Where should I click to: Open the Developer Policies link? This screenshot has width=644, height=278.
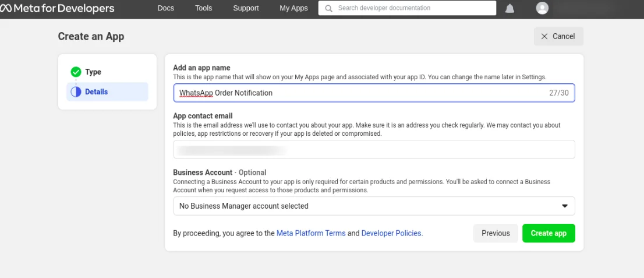[392, 233]
